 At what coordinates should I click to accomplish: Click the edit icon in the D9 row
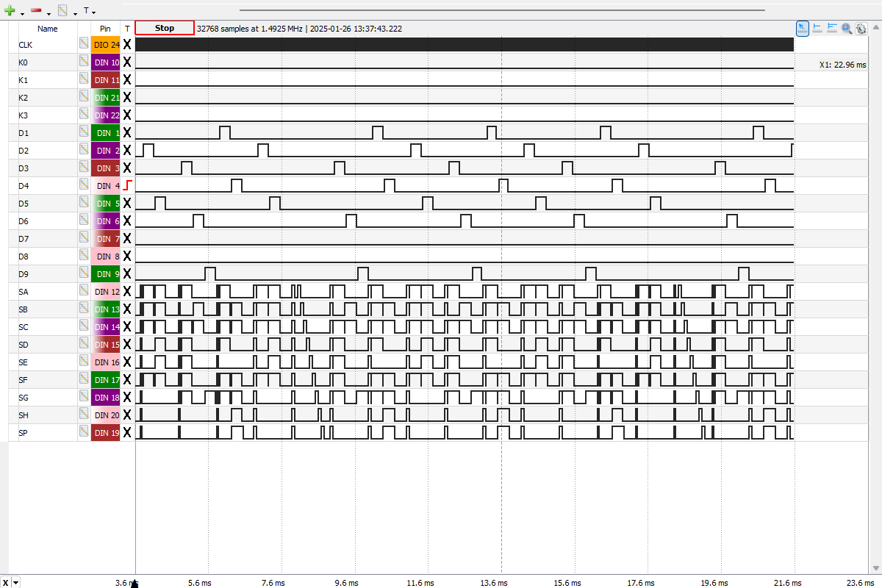[85, 273]
